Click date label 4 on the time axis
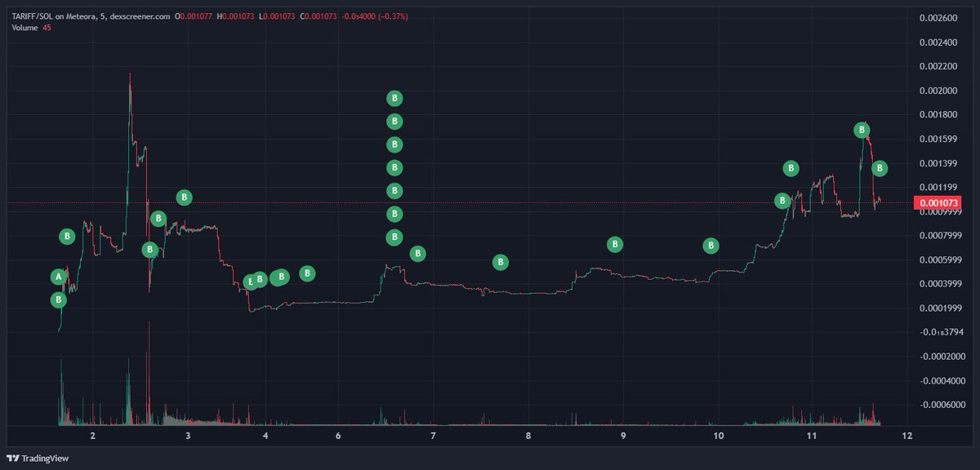Viewport: 980px width, 470px height. pos(266,437)
